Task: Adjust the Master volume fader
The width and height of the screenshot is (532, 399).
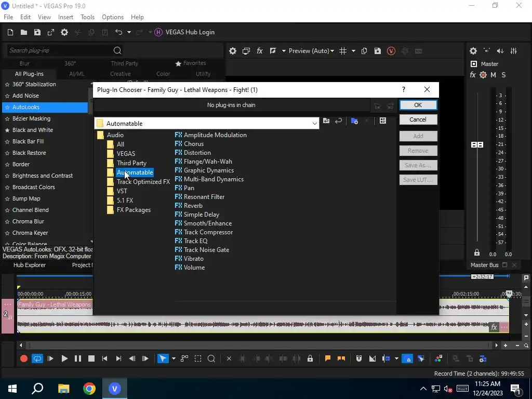Action: 477,145
